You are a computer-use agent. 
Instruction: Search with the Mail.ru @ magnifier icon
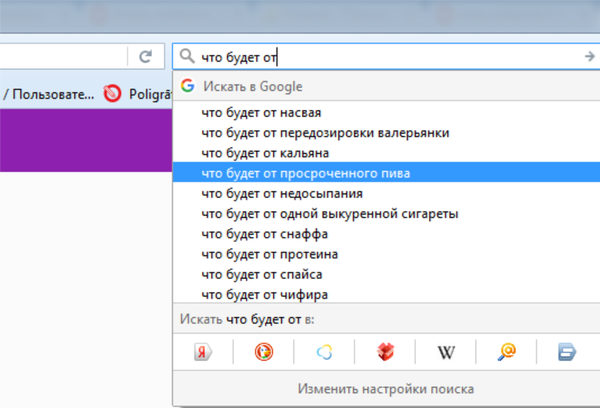[x=507, y=351]
